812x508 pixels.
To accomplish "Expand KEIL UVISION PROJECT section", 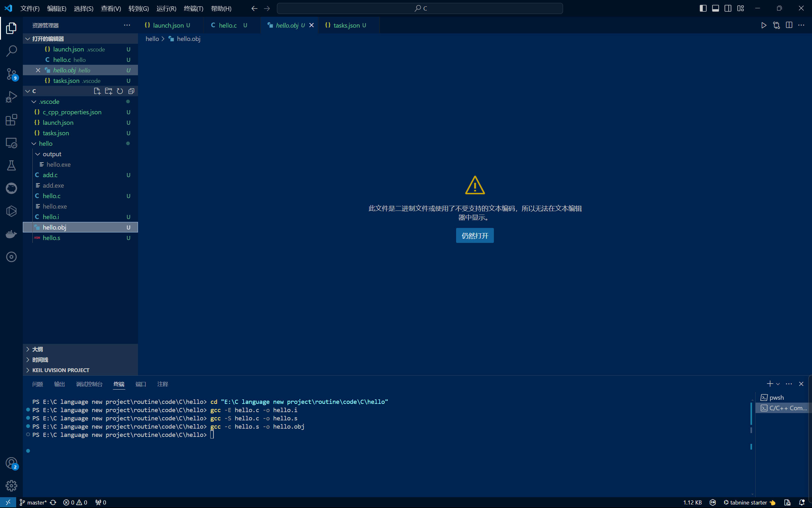I will [x=80, y=370].
